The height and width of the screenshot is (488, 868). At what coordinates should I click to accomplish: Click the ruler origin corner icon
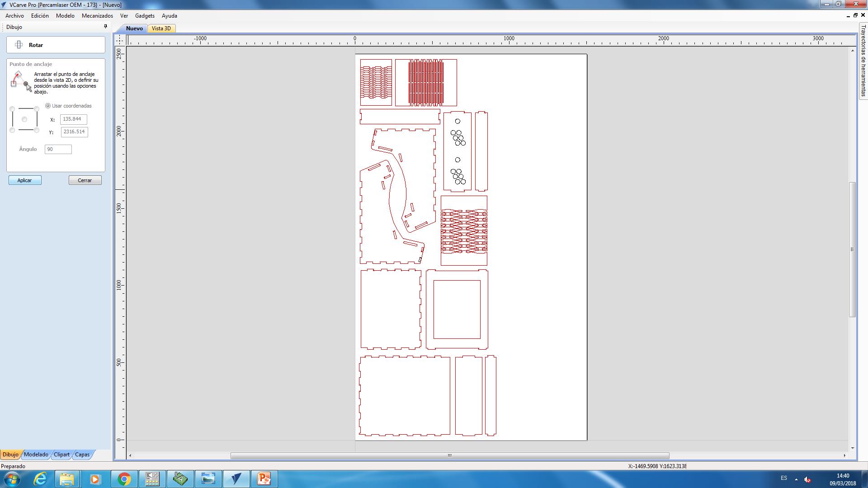(x=120, y=40)
